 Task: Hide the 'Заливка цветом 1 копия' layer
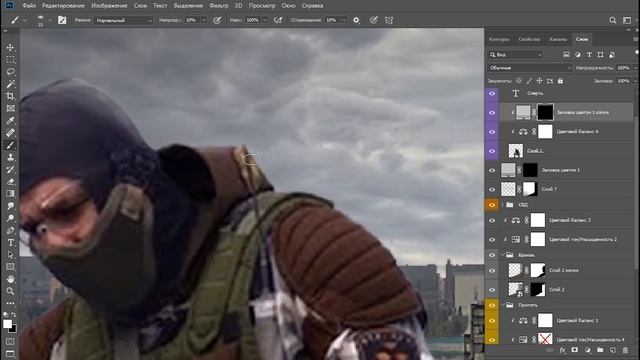(492, 113)
